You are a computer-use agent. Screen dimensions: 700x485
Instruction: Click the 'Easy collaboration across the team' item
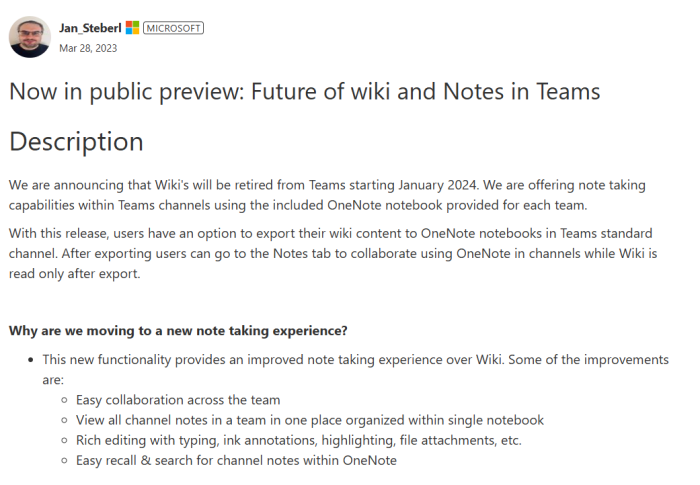pos(178,400)
